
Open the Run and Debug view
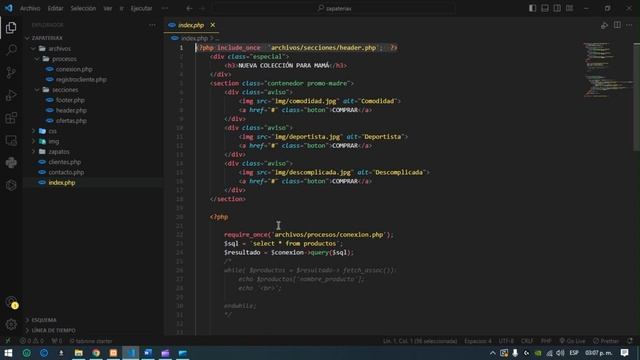click(x=11, y=95)
